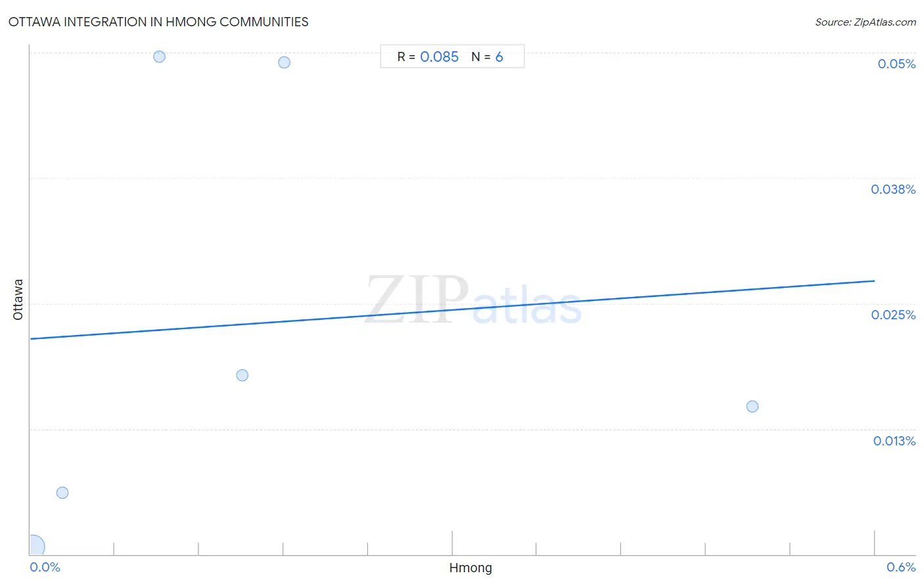Open the Source: ZipAtlas.com link
924x586 pixels.
(866, 22)
